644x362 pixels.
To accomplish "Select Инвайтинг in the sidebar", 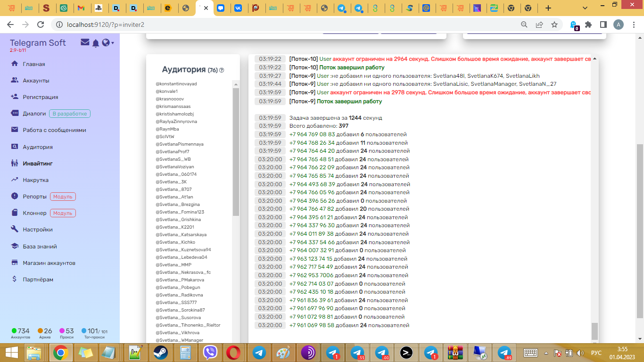I will pos(38,164).
